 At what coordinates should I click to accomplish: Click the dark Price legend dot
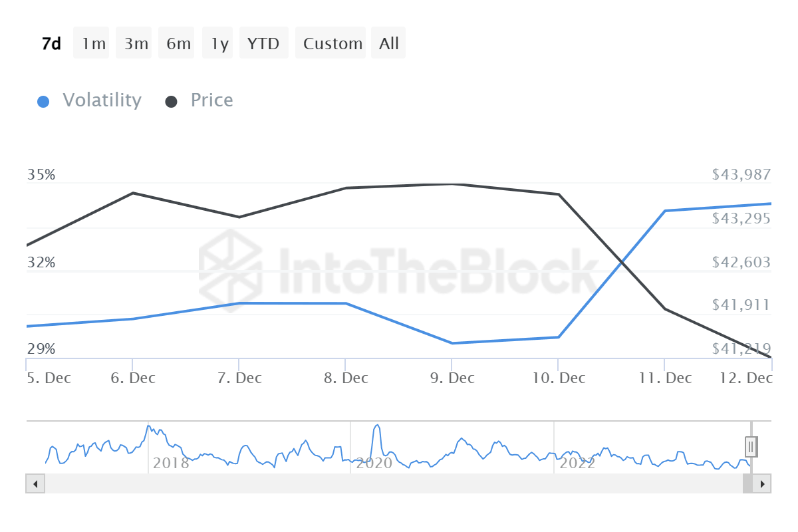172,102
